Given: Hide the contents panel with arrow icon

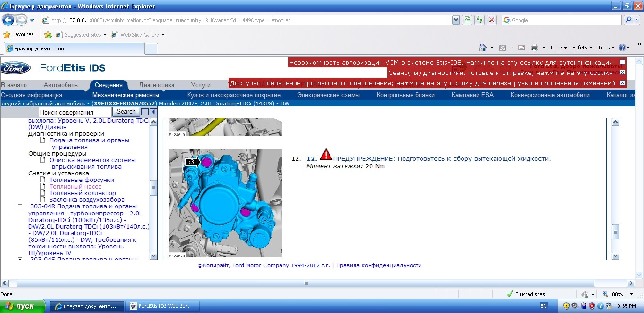Looking at the screenshot, I should click(154, 112).
